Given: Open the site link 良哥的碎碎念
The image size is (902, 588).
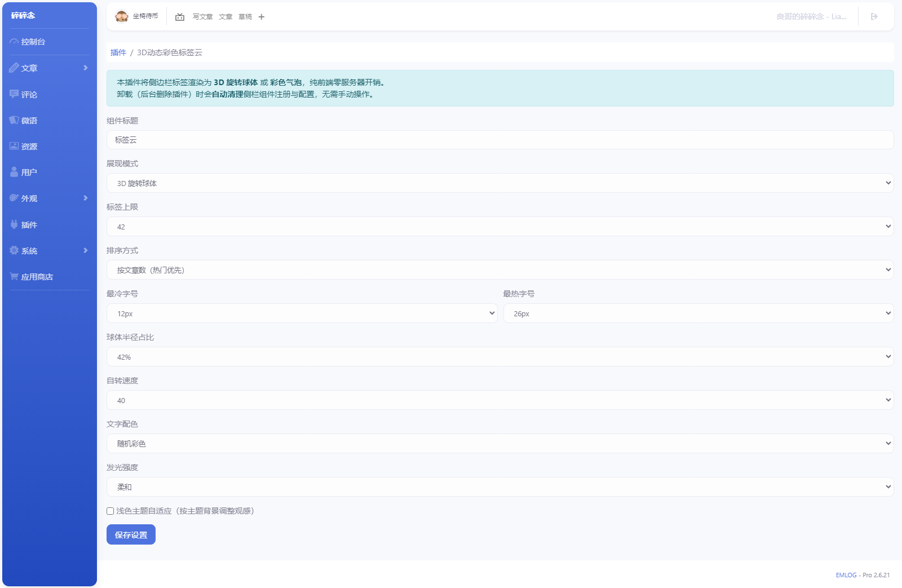Looking at the screenshot, I should pyautogui.click(x=811, y=16).
